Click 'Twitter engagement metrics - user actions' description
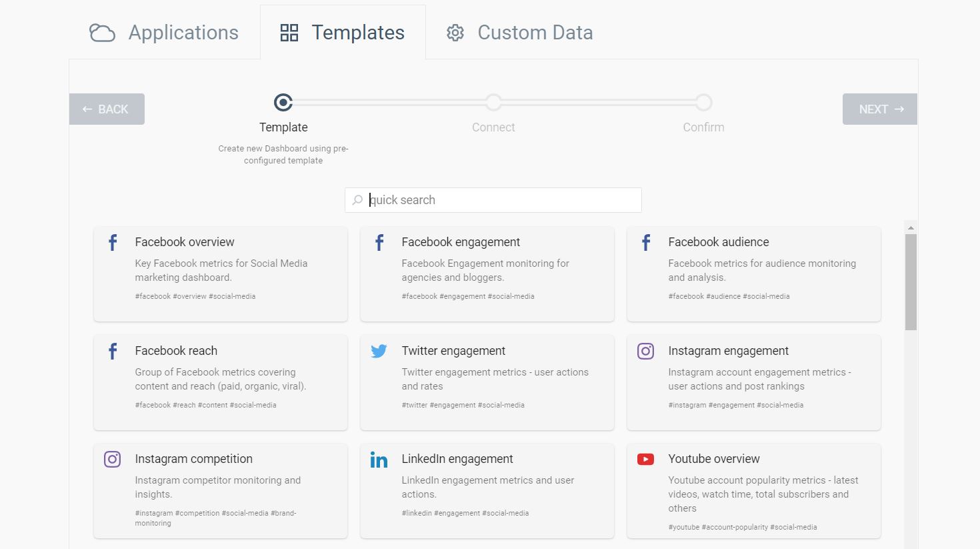980x549 pixels. tap(495, 379)
